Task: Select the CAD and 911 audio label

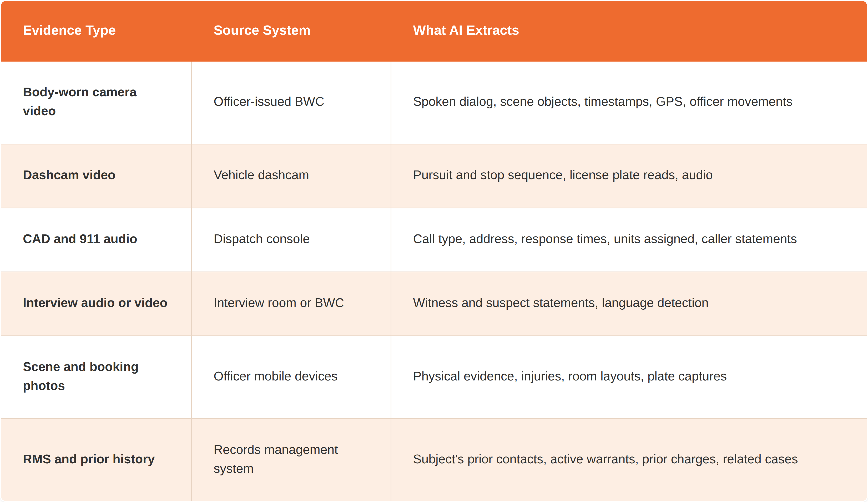Action: [80, 239]
